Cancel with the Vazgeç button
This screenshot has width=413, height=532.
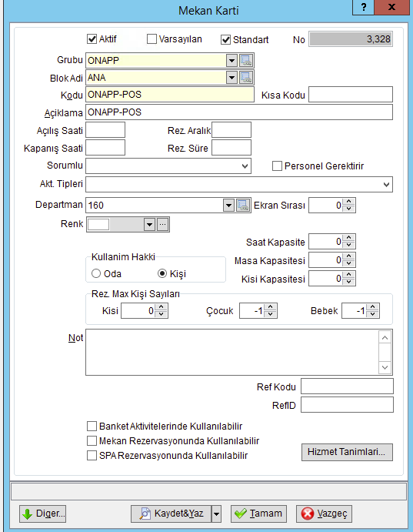(324, 514)
